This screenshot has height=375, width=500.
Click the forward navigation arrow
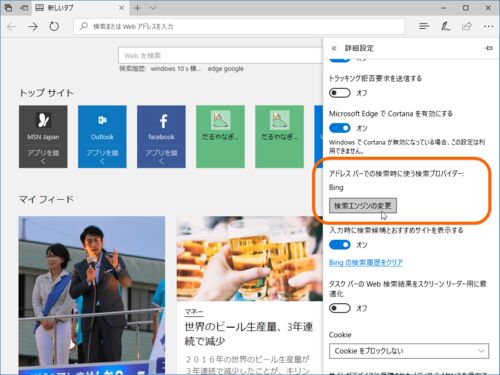(x=33, y=26)
